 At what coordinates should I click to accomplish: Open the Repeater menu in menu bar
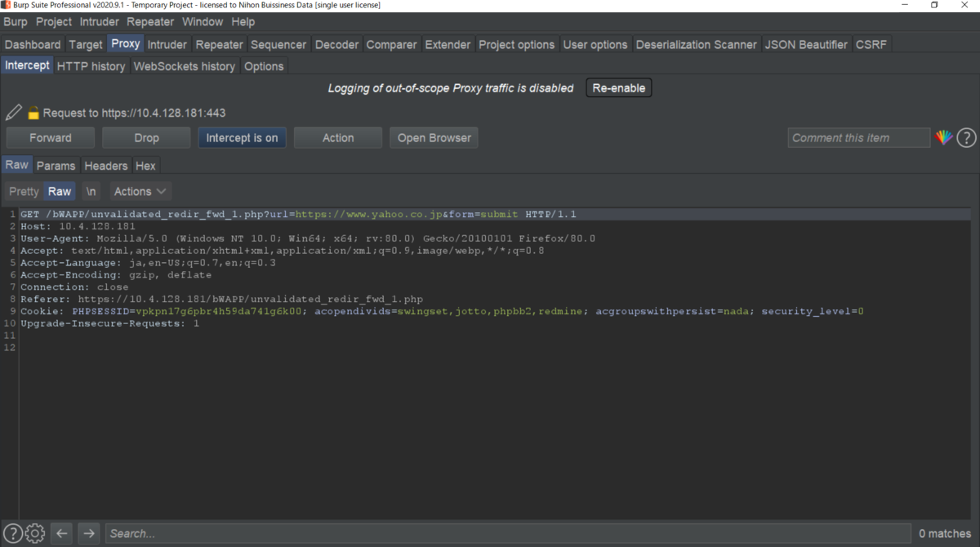(x=150, y=22)
